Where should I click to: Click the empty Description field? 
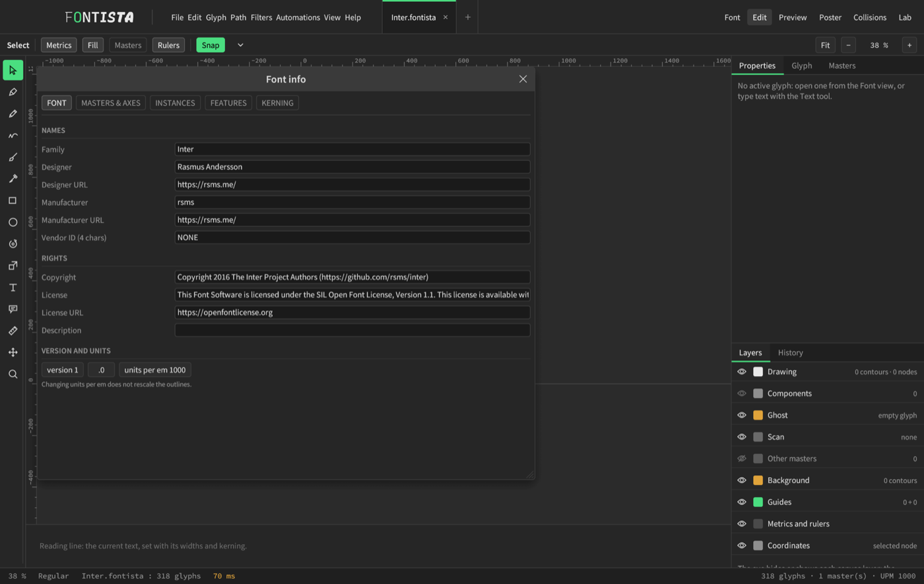[352, 330]
